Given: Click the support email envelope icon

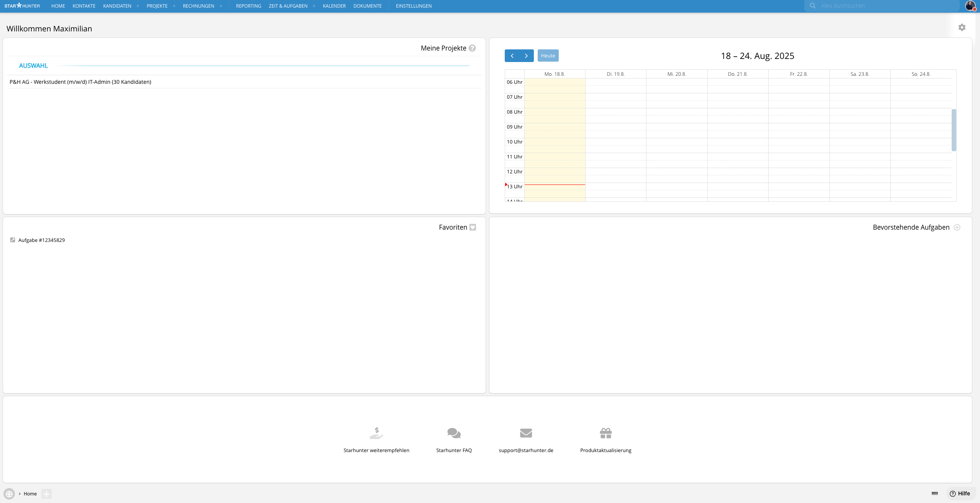Looking at the screenshot, I should (x=526, y=433).
